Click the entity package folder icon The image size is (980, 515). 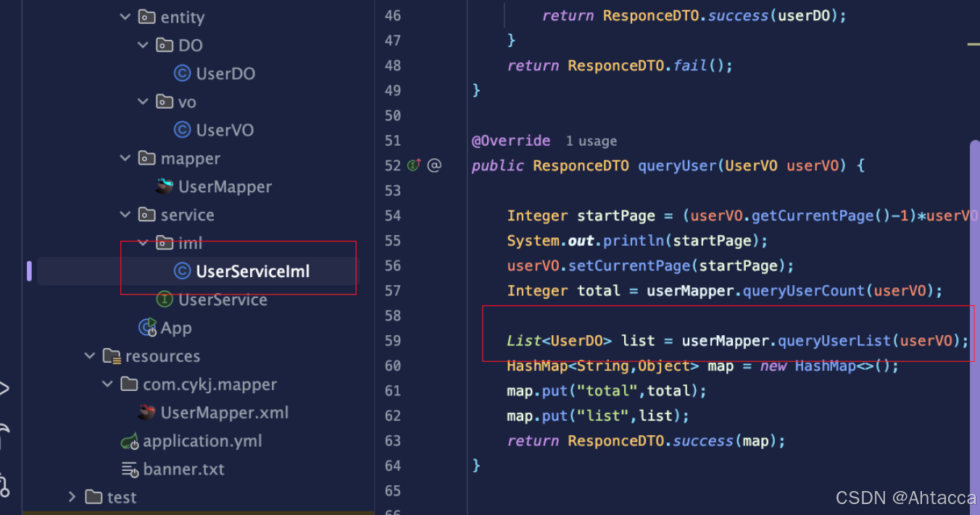point(147,17)
